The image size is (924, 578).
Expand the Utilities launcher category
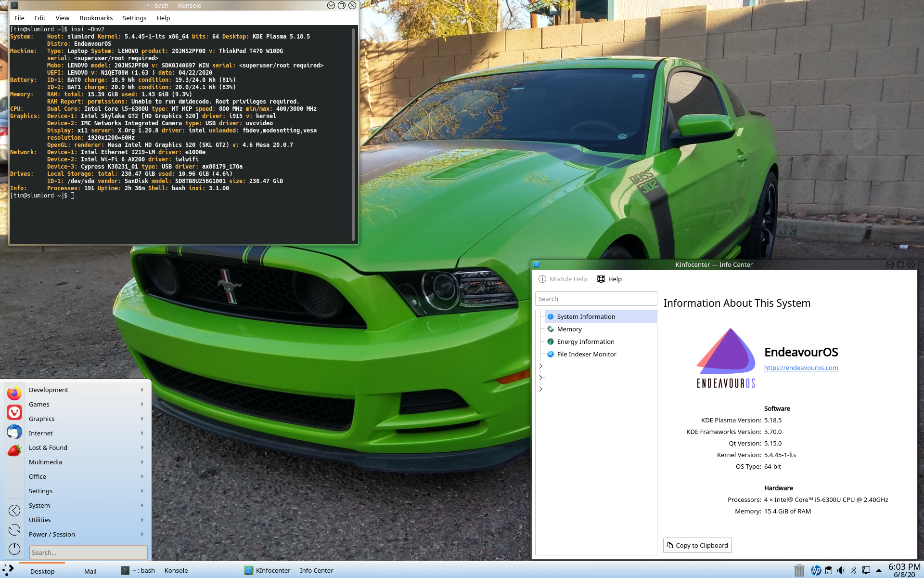[x=87, y=520]
